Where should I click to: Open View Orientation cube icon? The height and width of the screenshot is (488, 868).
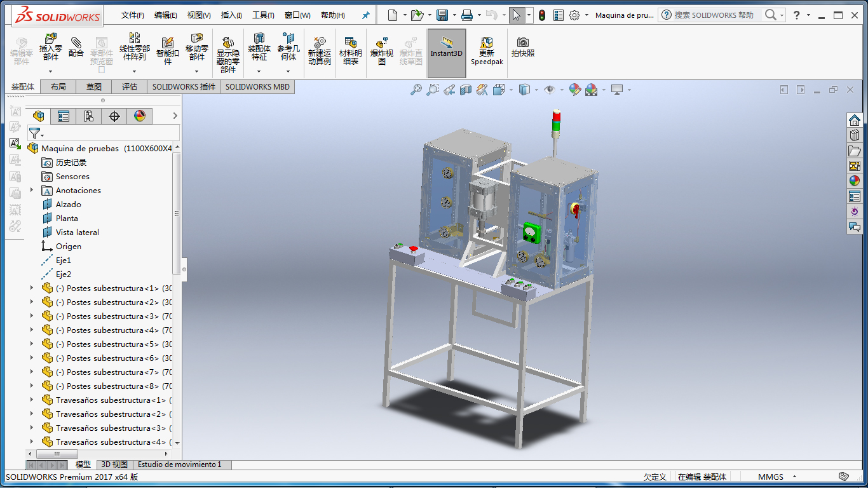[499, 90]
